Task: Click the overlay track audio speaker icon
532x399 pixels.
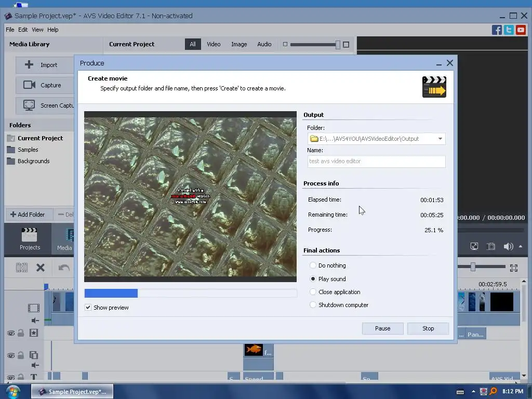Action: point(35,365)
